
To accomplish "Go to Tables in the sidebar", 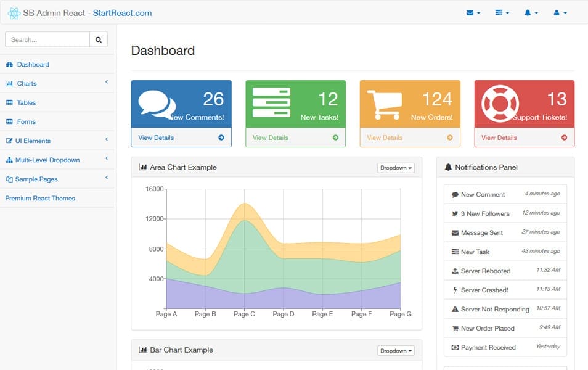I will click(x=26, y=102).
